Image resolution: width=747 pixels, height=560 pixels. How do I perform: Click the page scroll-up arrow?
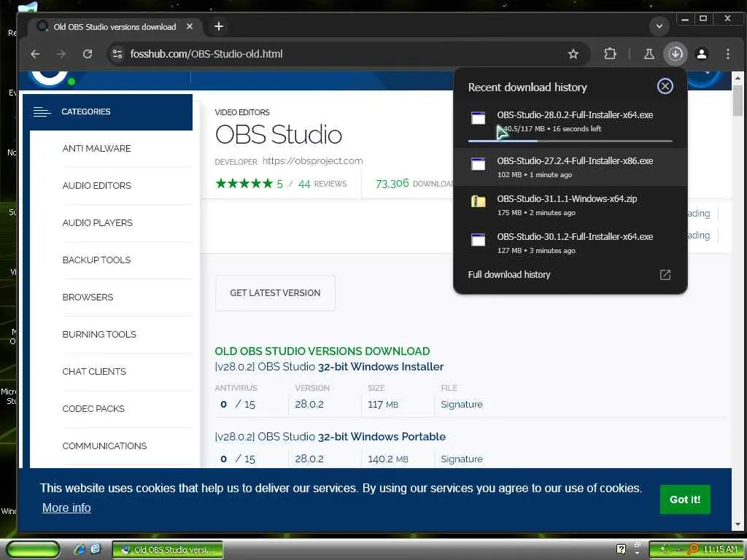[738, 77]
